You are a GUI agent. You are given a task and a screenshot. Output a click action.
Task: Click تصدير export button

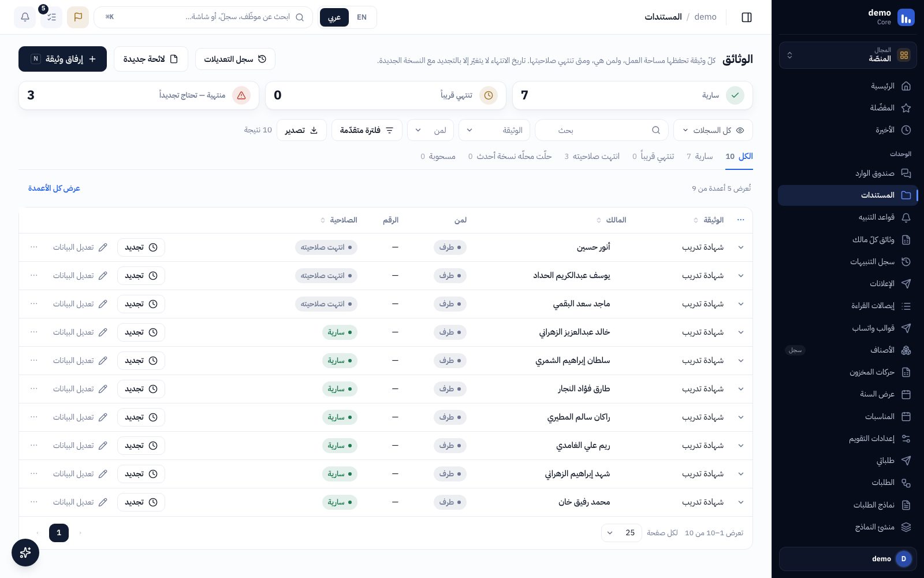point(301,131)
